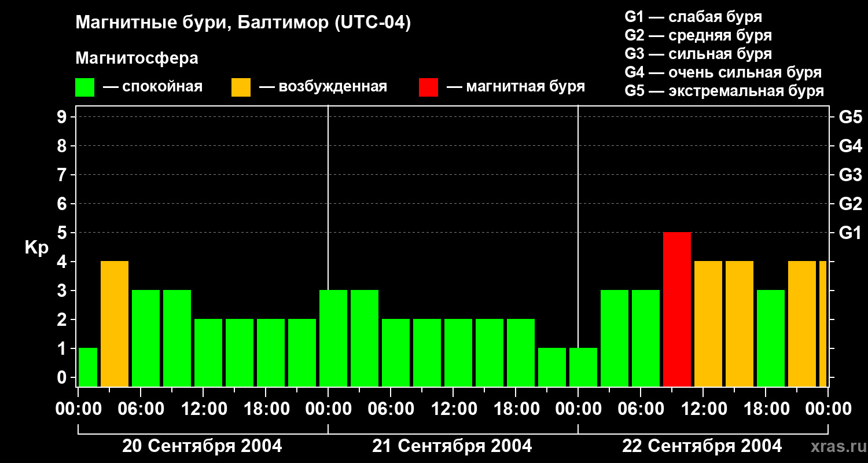Click the line «G4 — очень сильная буря»
The image size is (868, 463).
[723, 72]
